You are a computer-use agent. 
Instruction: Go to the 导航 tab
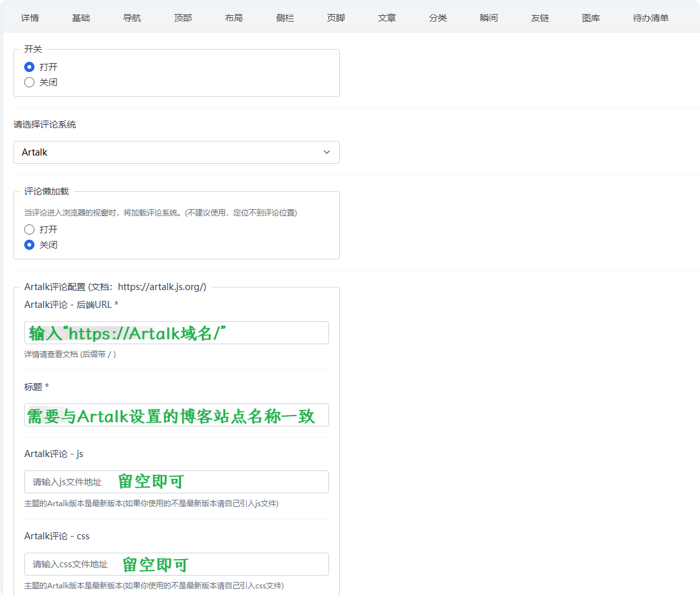coord(132,18)
